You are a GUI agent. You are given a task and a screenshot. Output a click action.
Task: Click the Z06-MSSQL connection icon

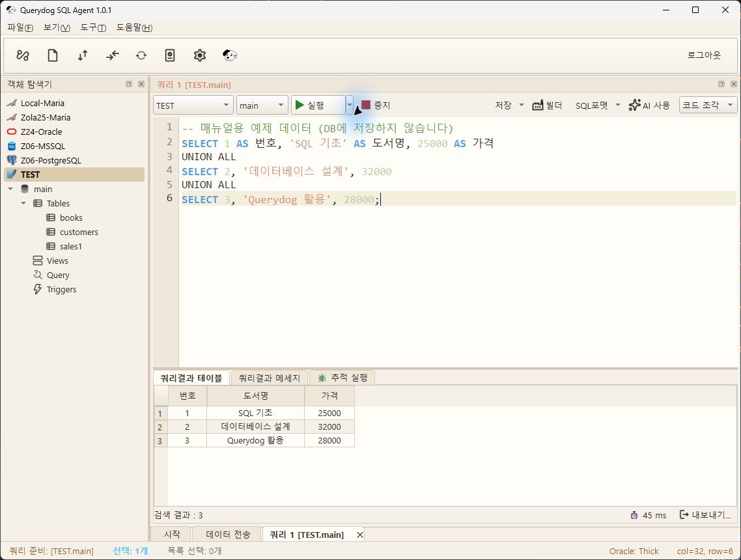(12, 146)
